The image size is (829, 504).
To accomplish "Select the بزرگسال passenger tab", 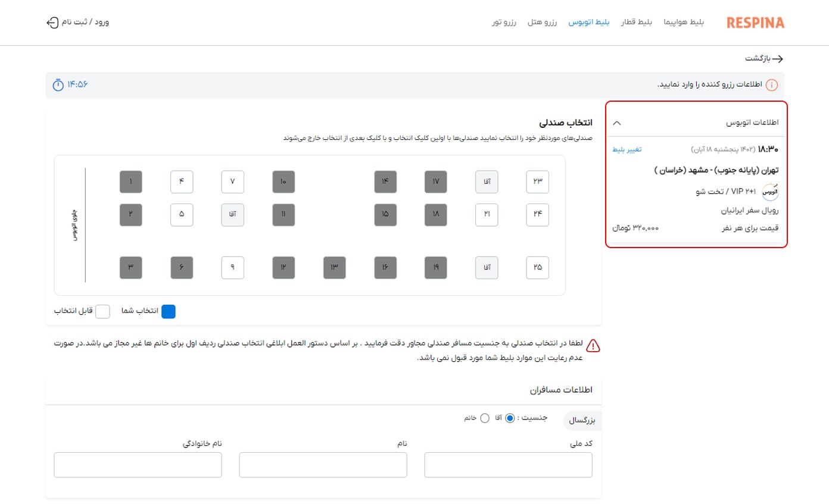I will tap(582, 420).
